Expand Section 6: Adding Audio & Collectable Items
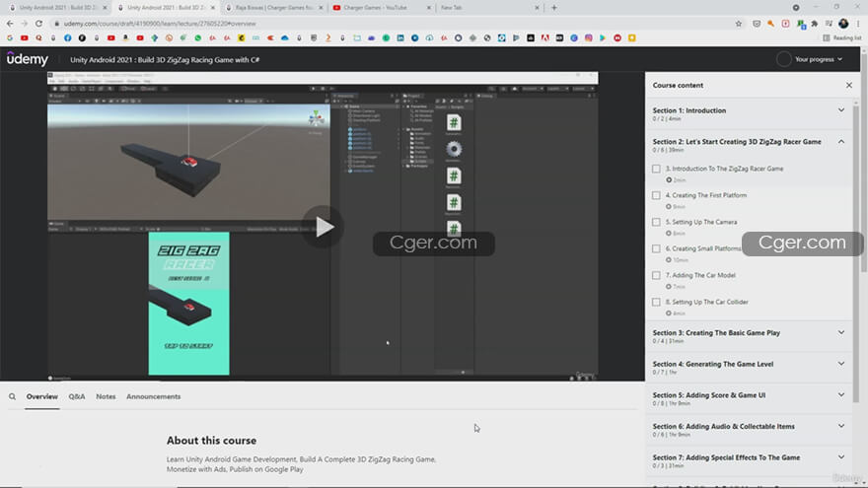The height and width of the screenshot is (488, 868). tap(749, 430)
